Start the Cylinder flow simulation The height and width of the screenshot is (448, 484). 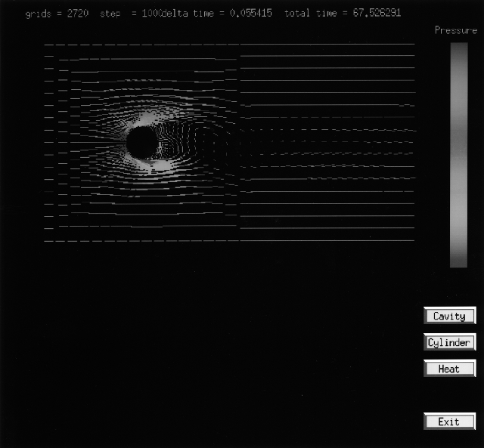point(450,342)
